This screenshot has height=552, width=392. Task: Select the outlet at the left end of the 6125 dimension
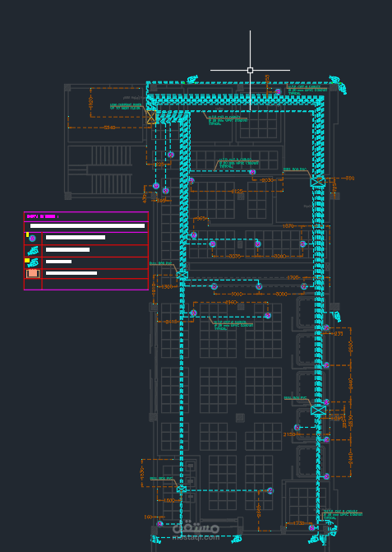[x=191, y=181]
